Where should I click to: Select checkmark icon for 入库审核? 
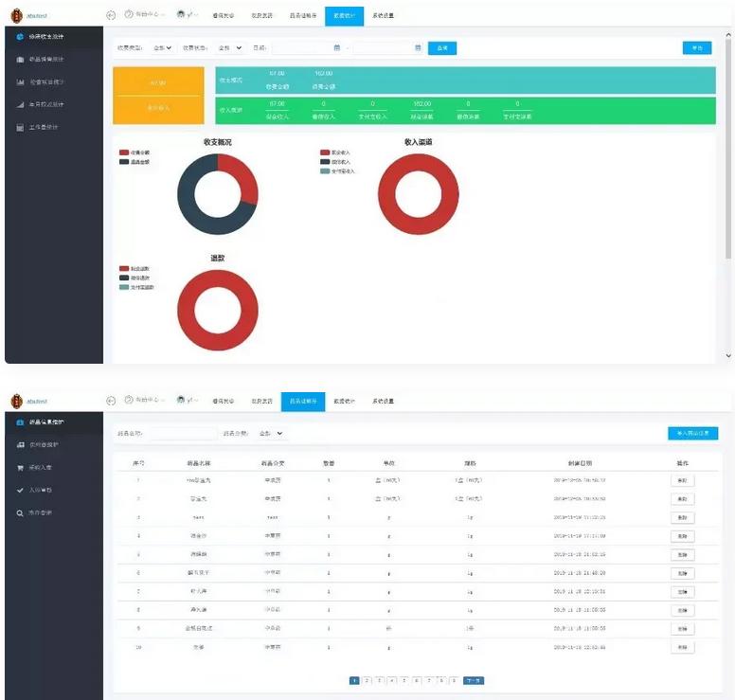coord(20,490)
